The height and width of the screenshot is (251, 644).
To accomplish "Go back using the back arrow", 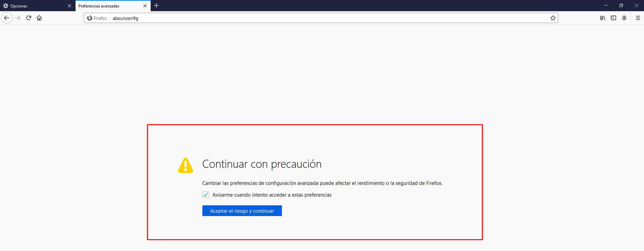I will [x=7, y=18].
